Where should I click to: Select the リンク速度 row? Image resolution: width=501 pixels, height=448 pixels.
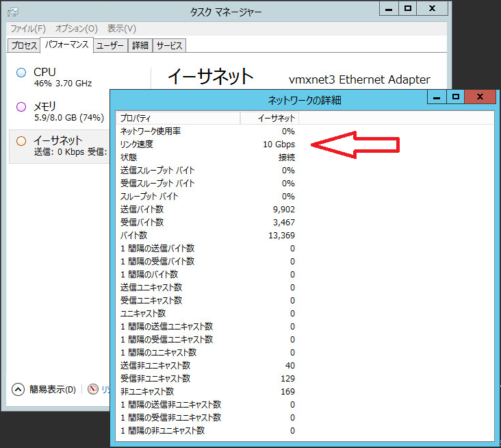[x=207, y=145]
